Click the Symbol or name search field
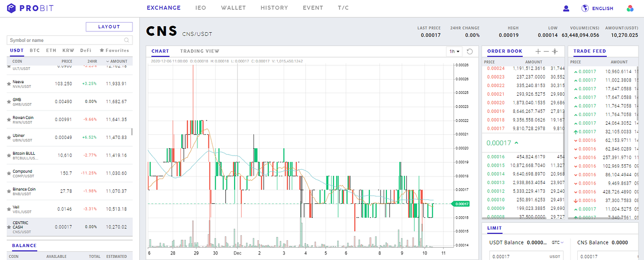Viewport: 644px width, 260px height. 69,40
